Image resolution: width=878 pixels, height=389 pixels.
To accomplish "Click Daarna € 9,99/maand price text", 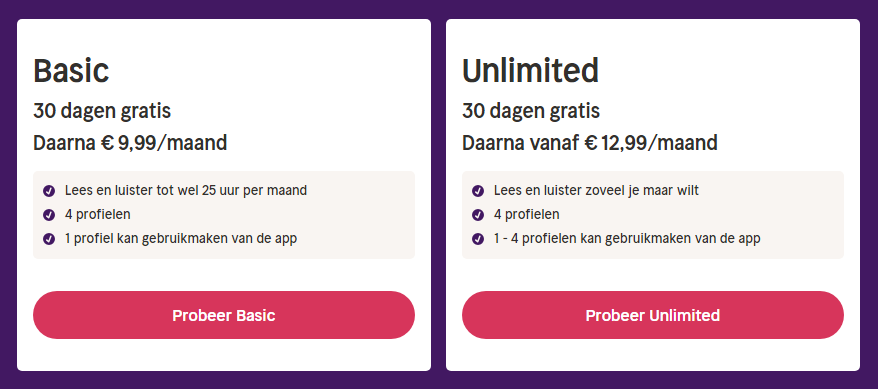I will coord(130,143).
